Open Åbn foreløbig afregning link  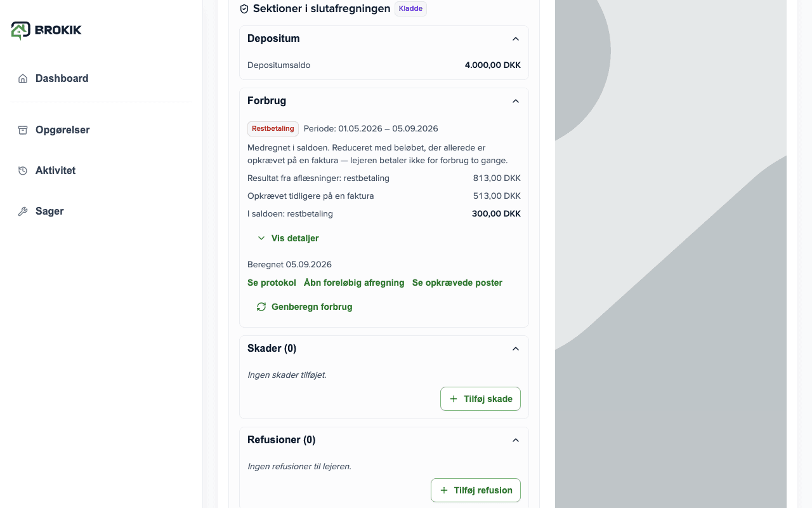(354, 283)
